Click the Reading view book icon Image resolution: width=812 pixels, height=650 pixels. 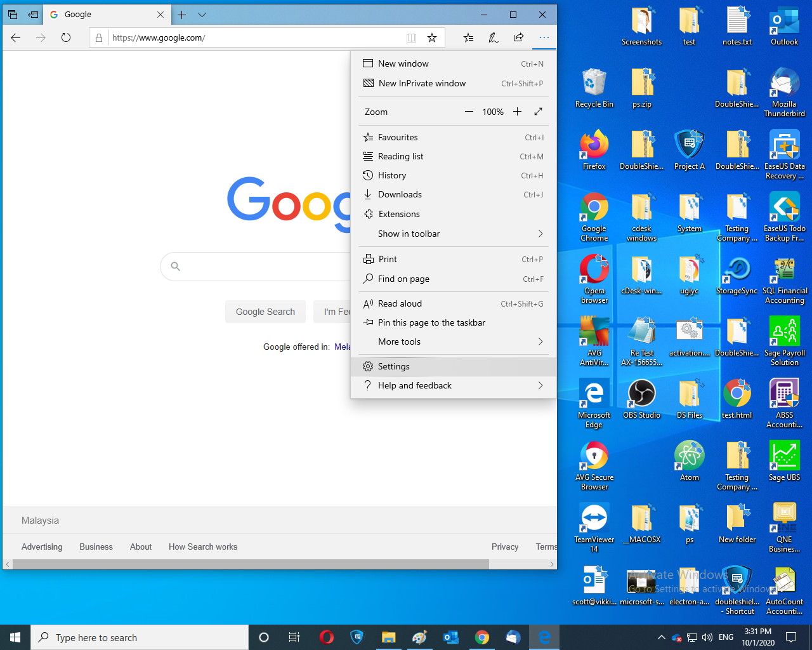point(411,38)
